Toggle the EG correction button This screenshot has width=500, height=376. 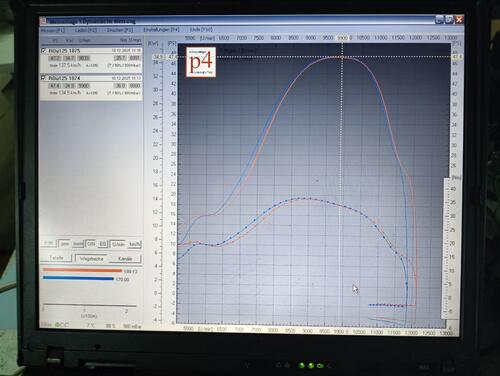tap(102, 244)
